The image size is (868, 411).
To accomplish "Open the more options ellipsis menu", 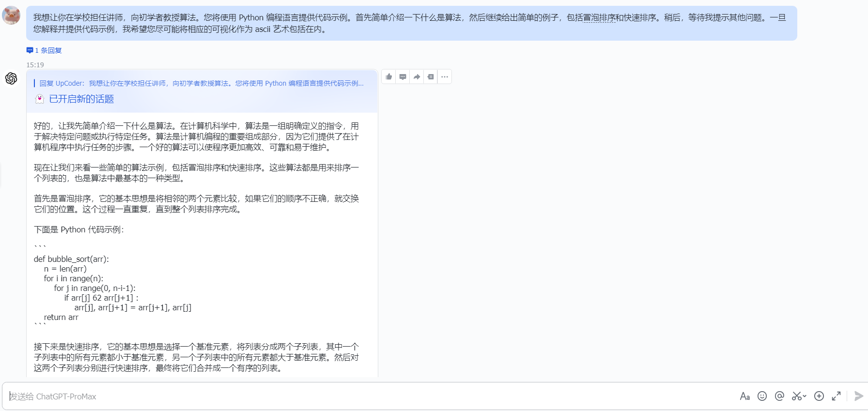I will (445, 76).
